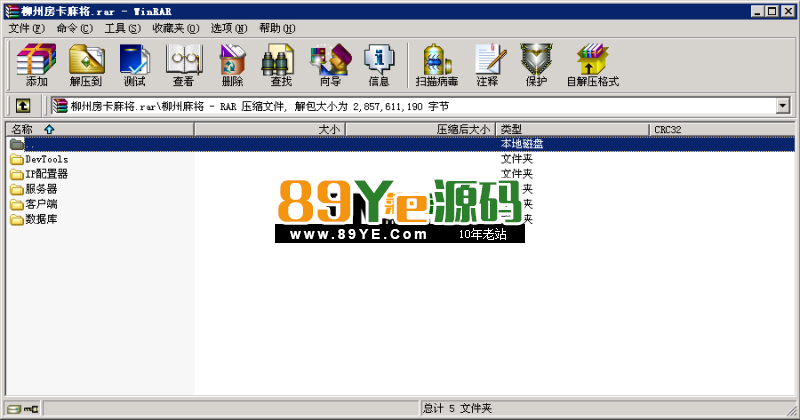800x420 pixels.
Task: Open the 文件 (File) menu
Action: click(27, 29)
